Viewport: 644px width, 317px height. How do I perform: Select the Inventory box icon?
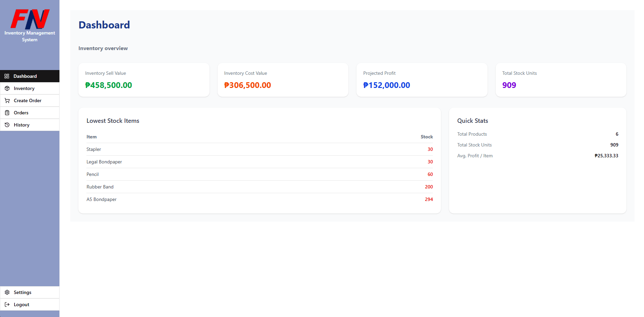coord(7,88)
